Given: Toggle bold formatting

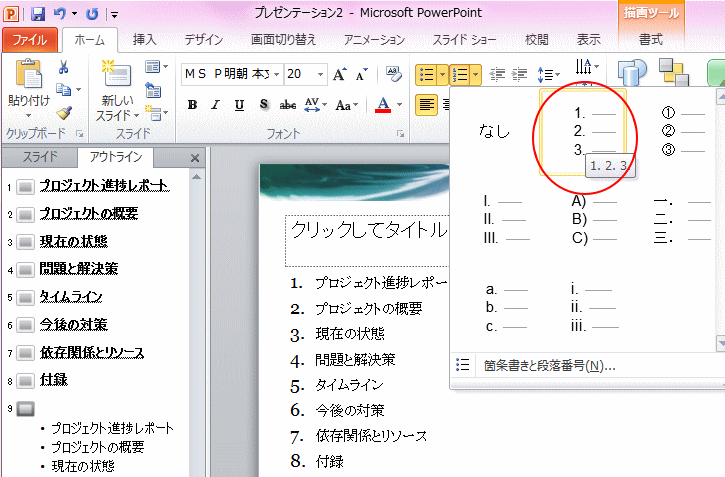Looking at the screenshot, I should click(x=192, y=105).
